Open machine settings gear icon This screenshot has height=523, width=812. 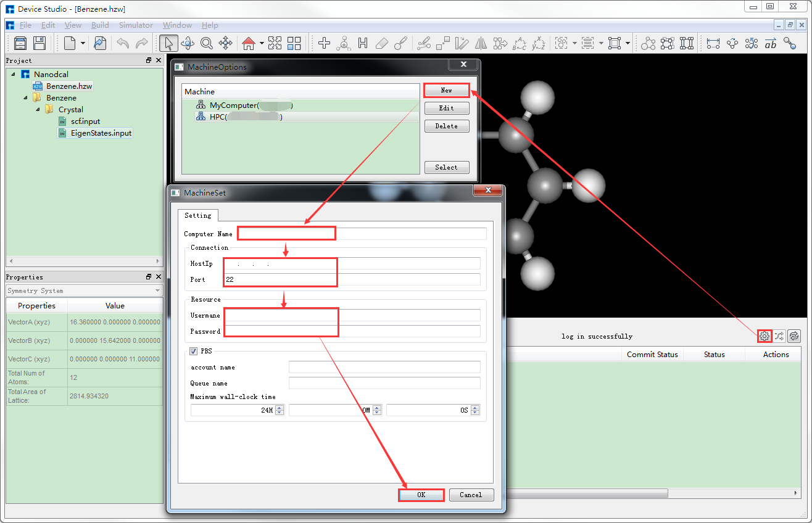(x=764, y=336)
